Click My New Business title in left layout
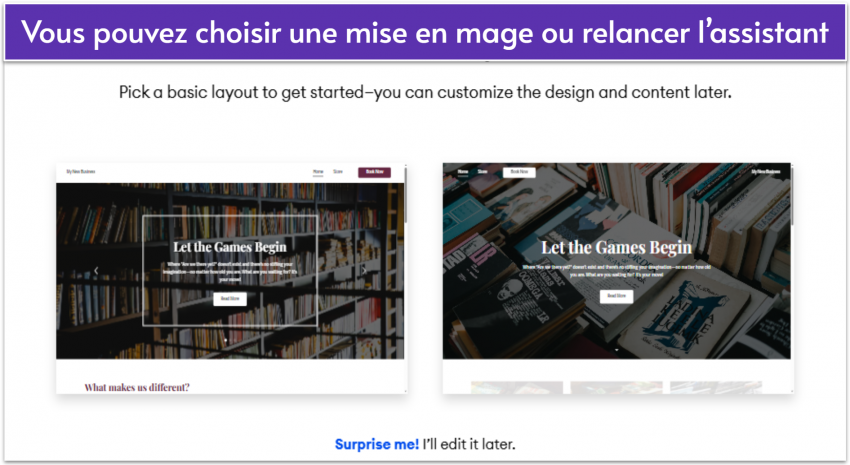Viewport: 850px width, 465px height. click(x=80, y=172)
